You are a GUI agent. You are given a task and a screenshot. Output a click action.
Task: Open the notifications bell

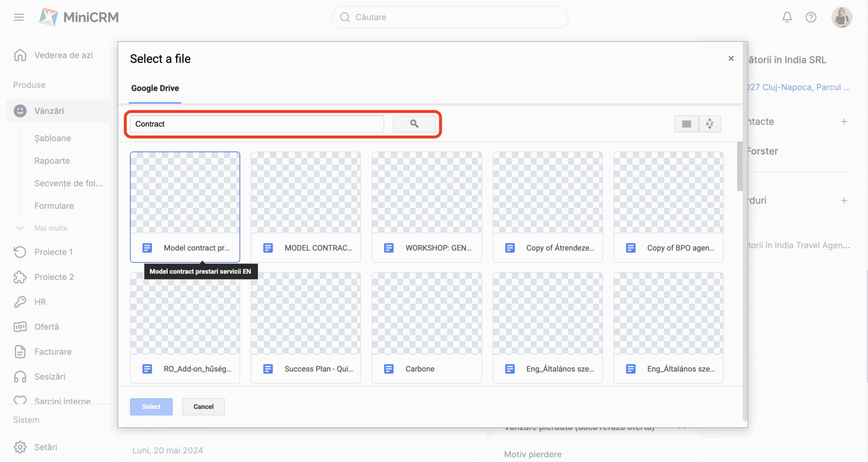787,17
